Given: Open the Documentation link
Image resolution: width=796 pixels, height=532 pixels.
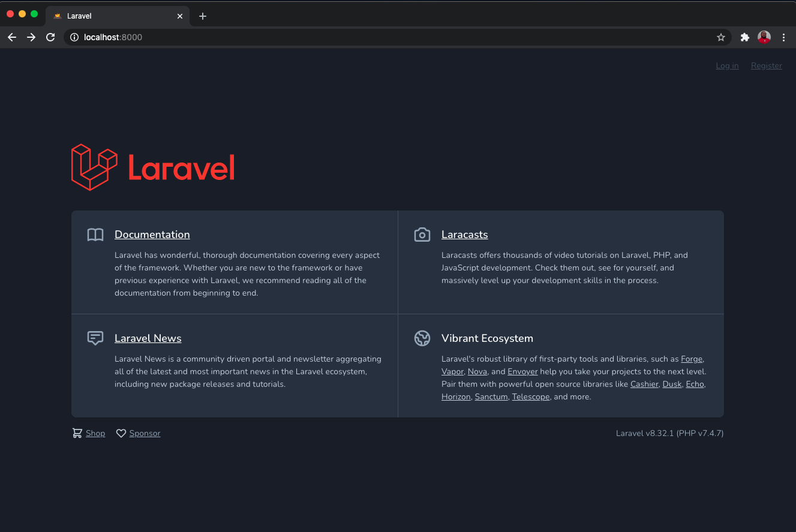Looking at the screenshot, I should point(152,235).
